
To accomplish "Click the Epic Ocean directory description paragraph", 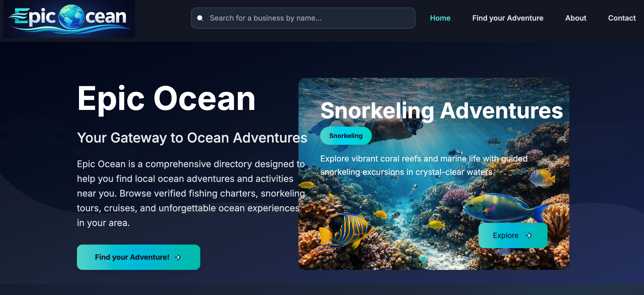I will (191, 193).
